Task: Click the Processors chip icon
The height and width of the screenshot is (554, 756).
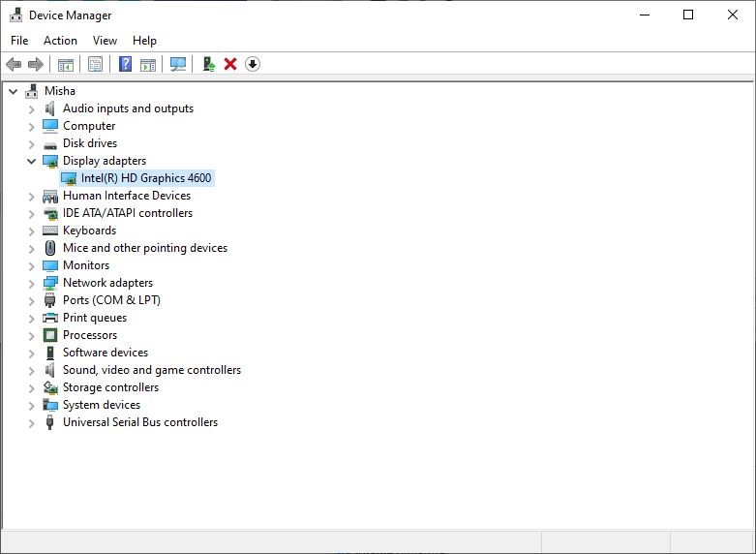Action: [50, 335]
